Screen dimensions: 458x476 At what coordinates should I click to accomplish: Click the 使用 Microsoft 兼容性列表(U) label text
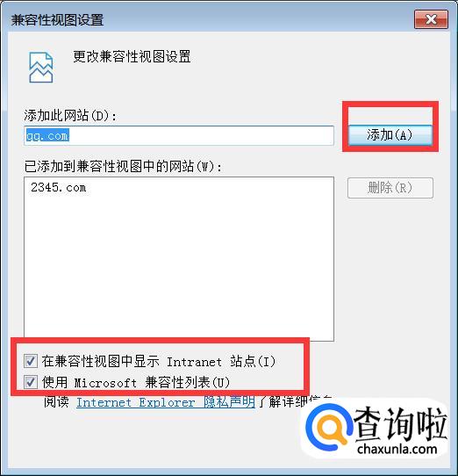136,382
